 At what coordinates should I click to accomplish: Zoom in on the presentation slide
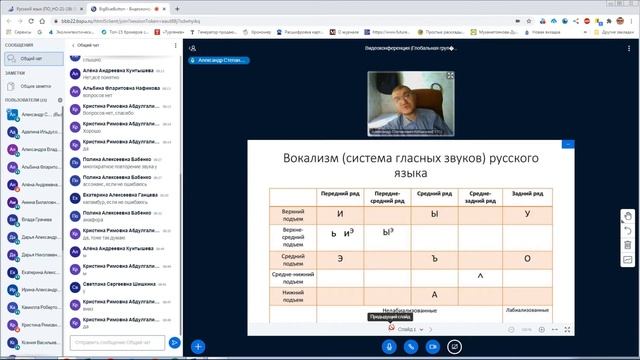pos(542,329)
